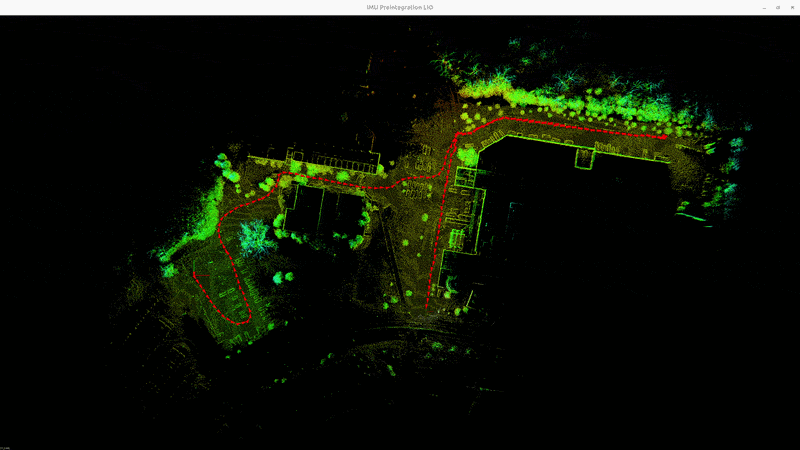
Task: Close the IMU Preintegration LIO window
Action: 791,7
